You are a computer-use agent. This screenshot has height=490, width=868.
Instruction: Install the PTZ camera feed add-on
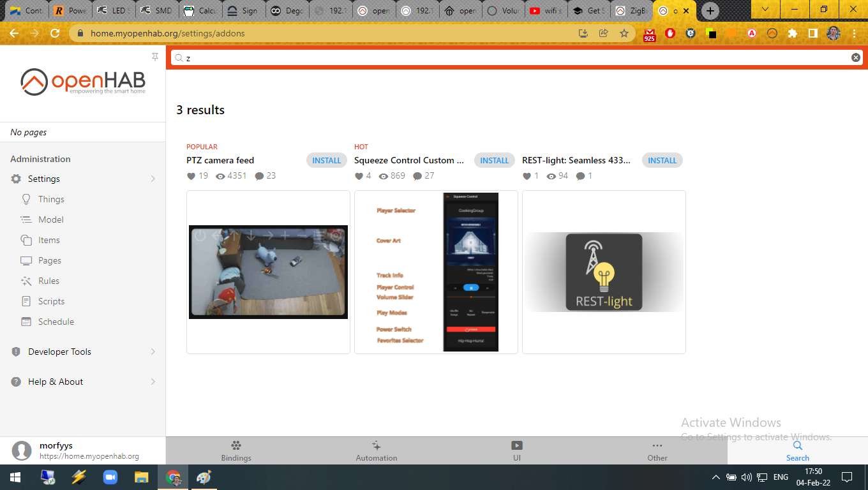coord(327,160)
